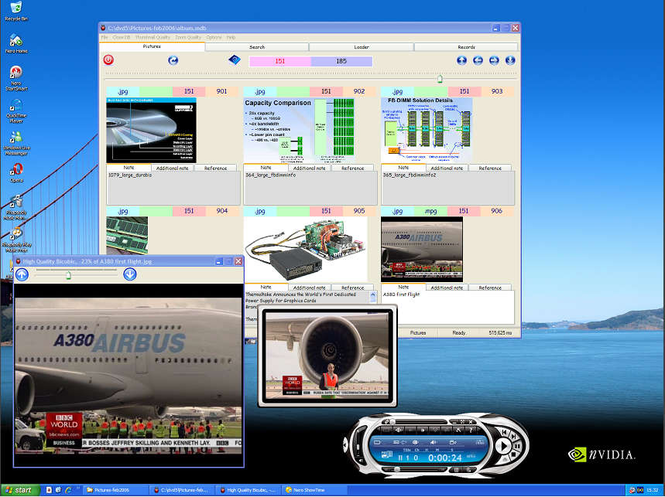Select the Nero StartSmart desktop icon

coord(16,78)
